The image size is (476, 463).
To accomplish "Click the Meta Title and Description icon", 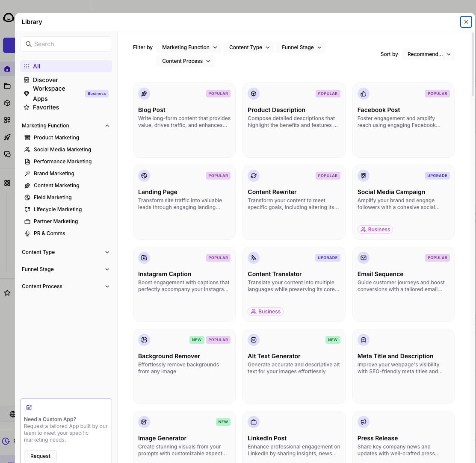I will (364, 340).
